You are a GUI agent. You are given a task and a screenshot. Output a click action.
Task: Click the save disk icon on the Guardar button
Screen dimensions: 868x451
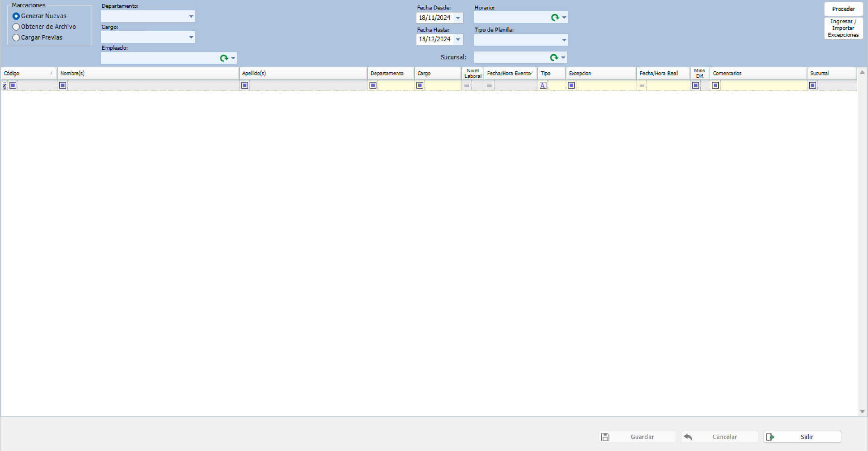[605, 437]
